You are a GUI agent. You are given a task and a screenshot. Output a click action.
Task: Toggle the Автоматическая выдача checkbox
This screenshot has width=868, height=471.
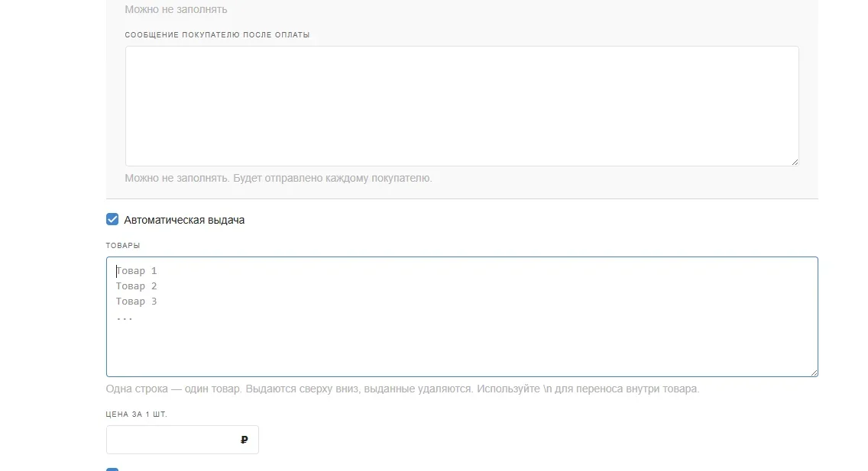click(112, 220)
